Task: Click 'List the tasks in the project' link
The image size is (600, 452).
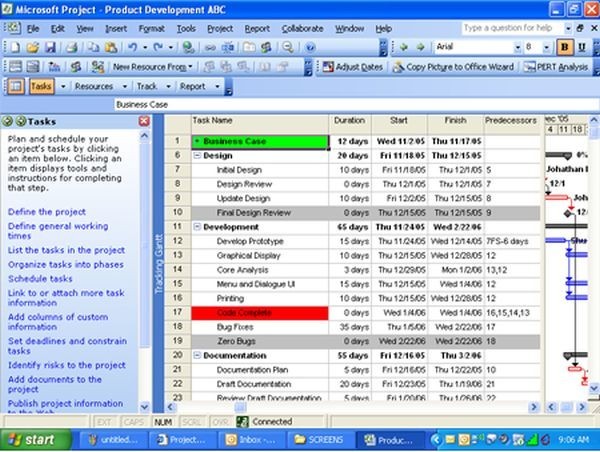Action: coord(66,250)
